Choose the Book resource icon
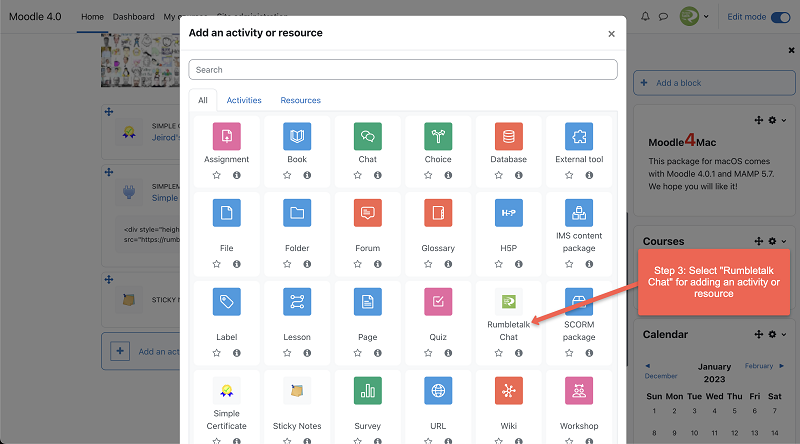 pyautogui.click(x=297, y=136)
